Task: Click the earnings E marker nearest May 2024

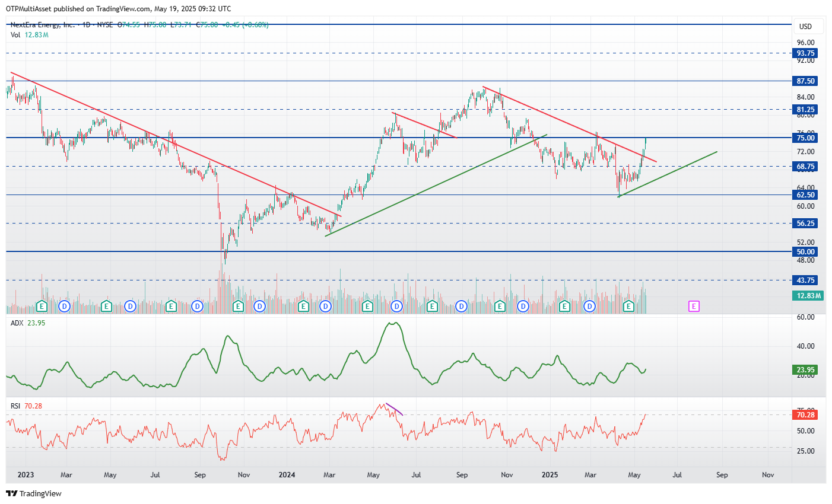Action: point(367,306)
